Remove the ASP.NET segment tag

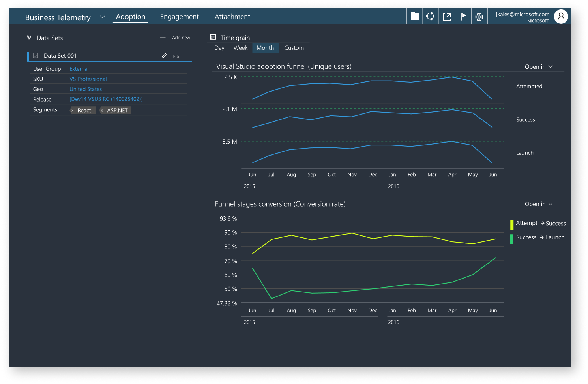102,111
